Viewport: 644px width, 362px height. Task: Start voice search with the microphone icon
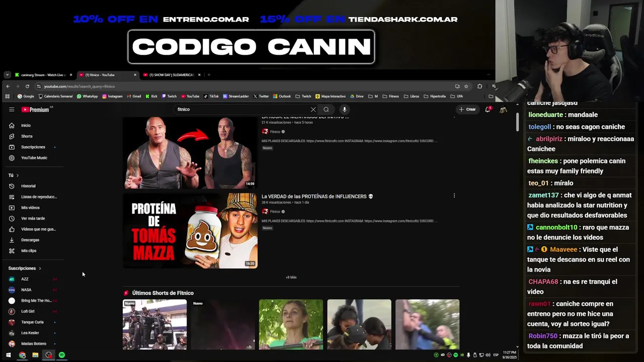point(345,109)
